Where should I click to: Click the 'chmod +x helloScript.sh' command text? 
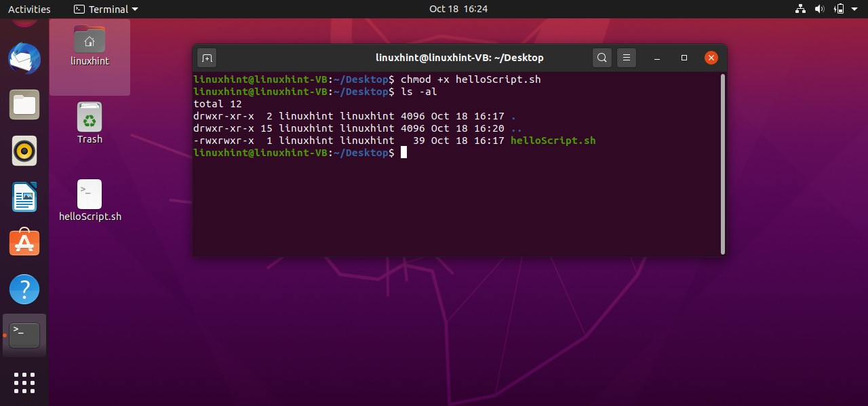coord(471,79)
